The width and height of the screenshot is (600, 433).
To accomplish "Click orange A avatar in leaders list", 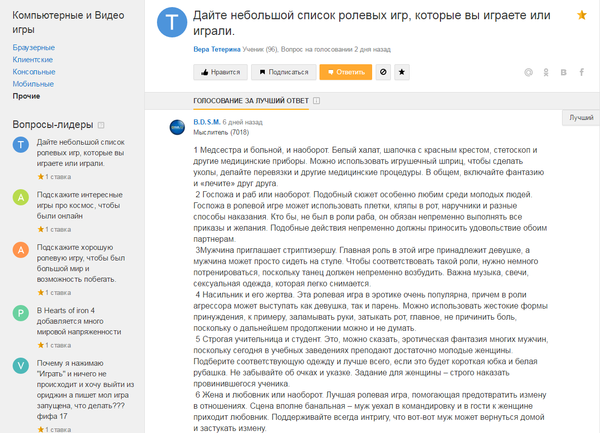I will coord(21,250).
